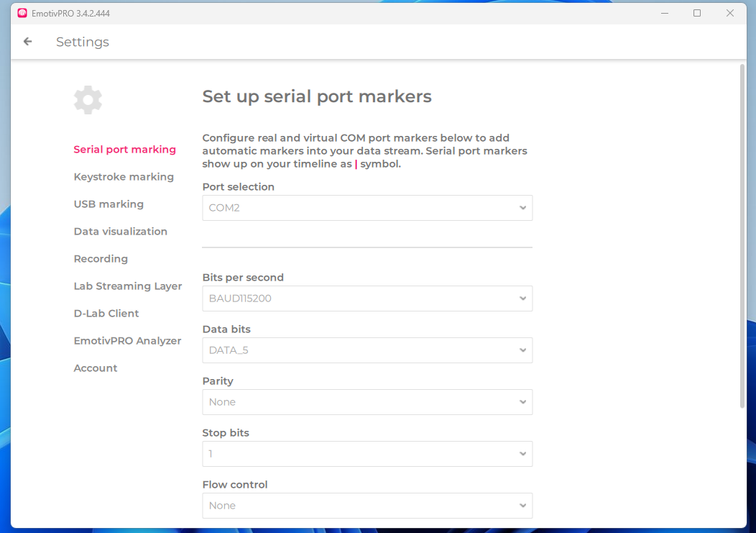Expand the Flow control dropdown
Image resolution: width=756 pixels, height=533 pixels.
click(367, 506)
